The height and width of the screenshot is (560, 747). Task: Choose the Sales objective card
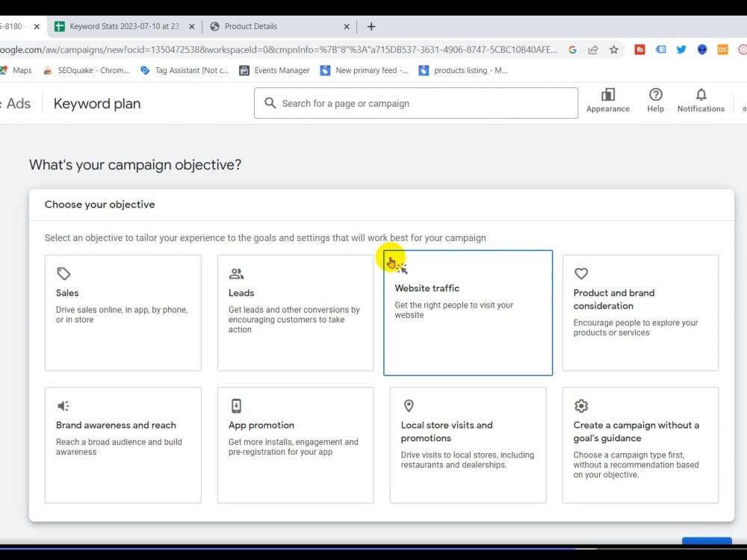(123, 313)
